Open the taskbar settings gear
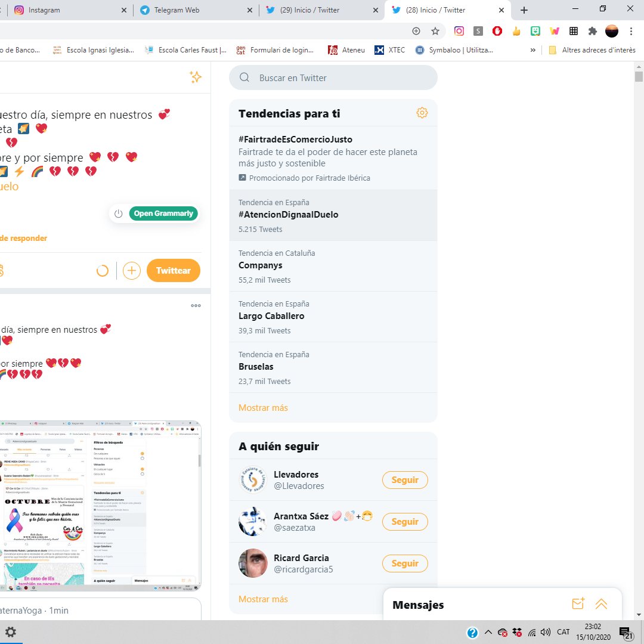644x644 pixels. click(x=11, y=632)
